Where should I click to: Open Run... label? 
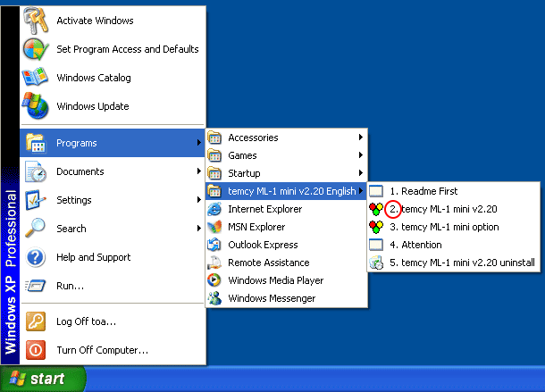[71, 286]
